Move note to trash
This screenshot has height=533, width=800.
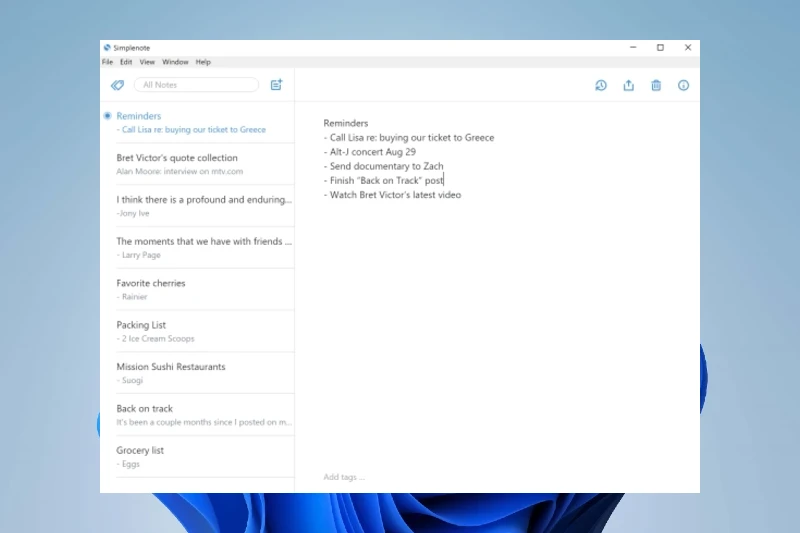(656, 85)
